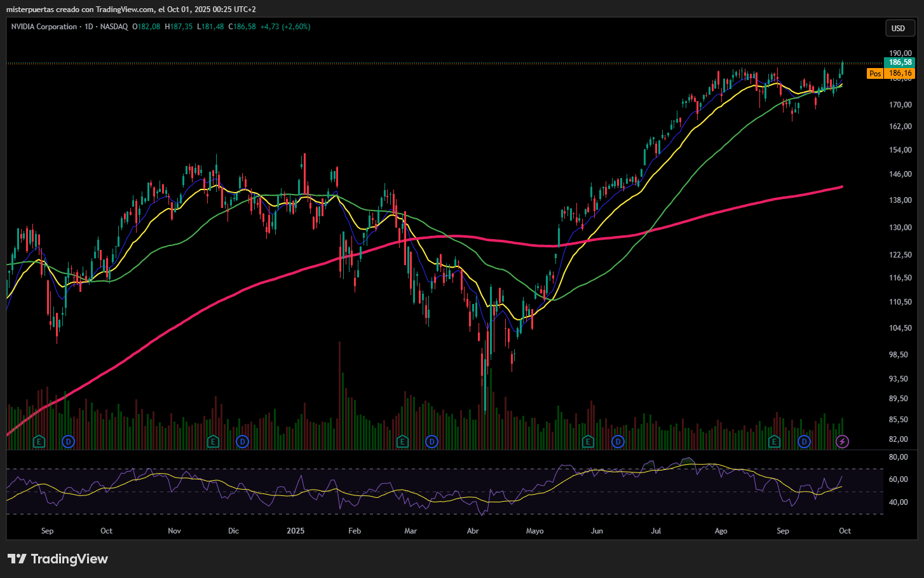The width and height of the screenshot is (924, 578).
Task: Click the 170,00 price axis label
Action: (x=900, y=105)
